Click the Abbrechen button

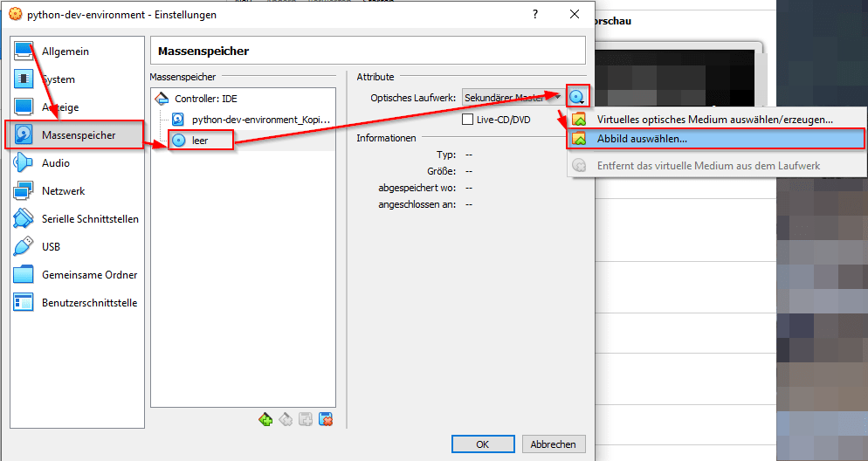tap(554, 444)
